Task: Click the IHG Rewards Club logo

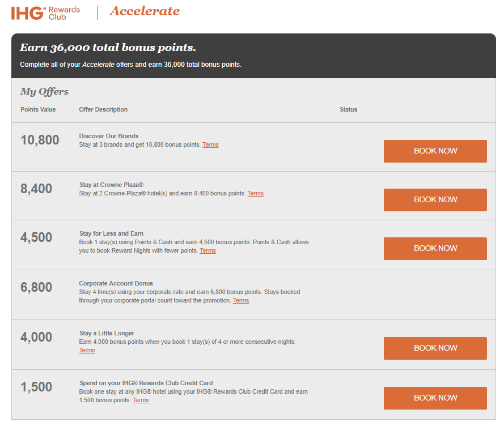Action: click(45, 13)
